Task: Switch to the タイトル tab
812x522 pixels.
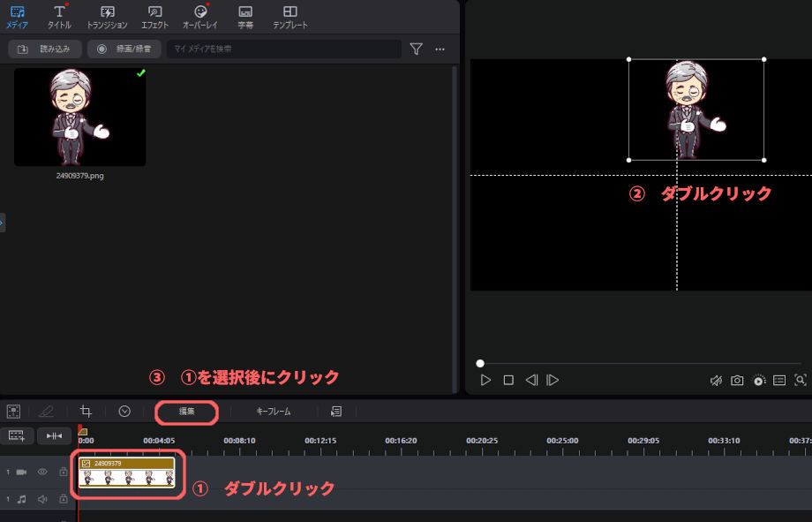Action: [59, 17]
